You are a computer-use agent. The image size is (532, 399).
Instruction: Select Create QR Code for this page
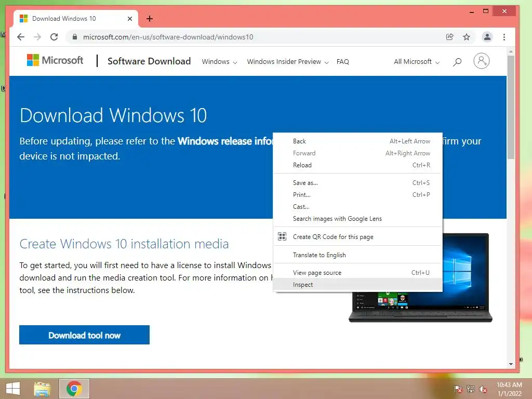tap(357, 237)
